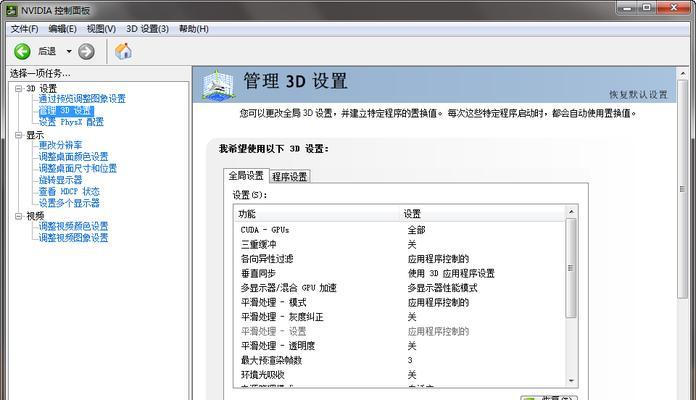Click the settings list scrollbar thumb

pyautogui.click(x=571, y=268)
